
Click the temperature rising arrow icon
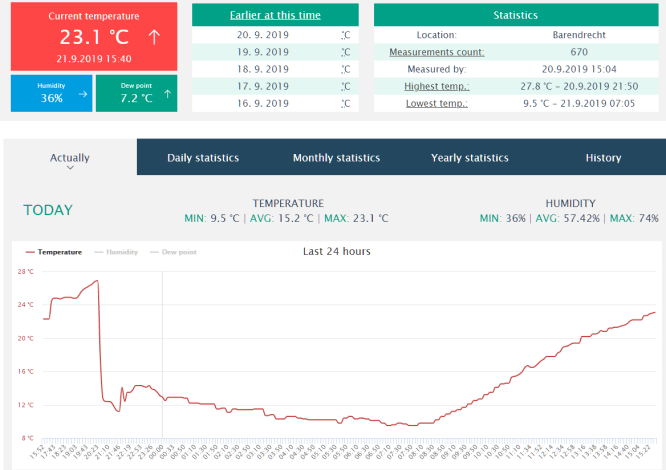tap(153, 37)
